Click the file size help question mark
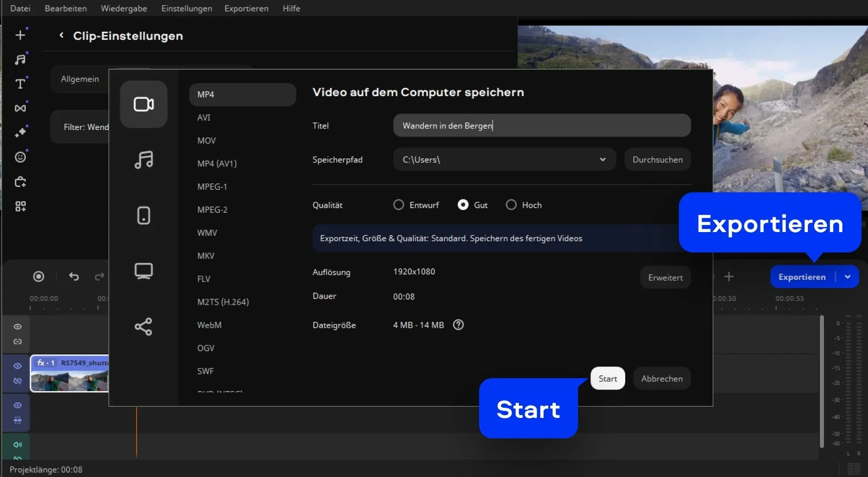Image resolution: width=868 pixels, height=477 pixels. pos(458,325)
